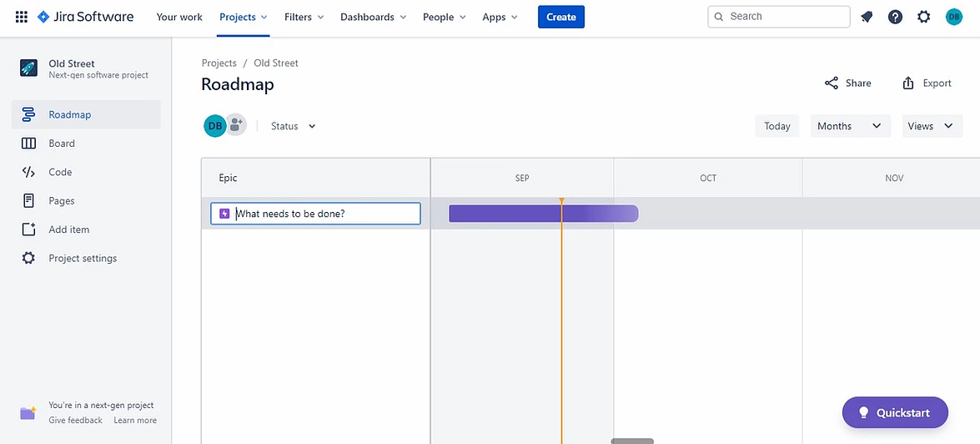Open the notifications icon
Viewport: 980px width, 444px height.
click(867, 17)
